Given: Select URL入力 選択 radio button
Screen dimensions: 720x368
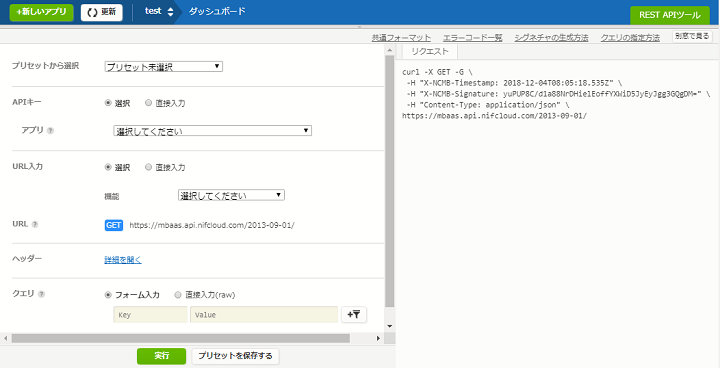Looking at the screenshot, I should pyautogui.click(x=108, y=167).
